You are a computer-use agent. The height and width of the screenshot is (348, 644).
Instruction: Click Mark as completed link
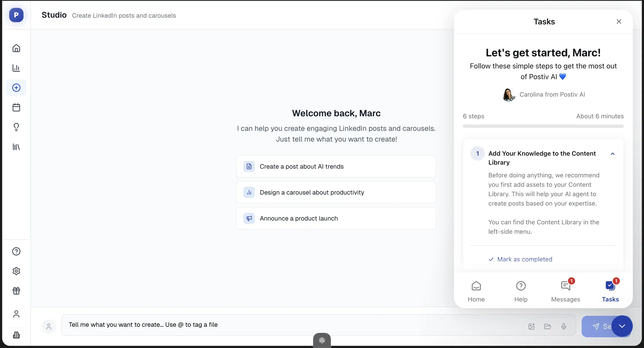(x=520, y=259)
